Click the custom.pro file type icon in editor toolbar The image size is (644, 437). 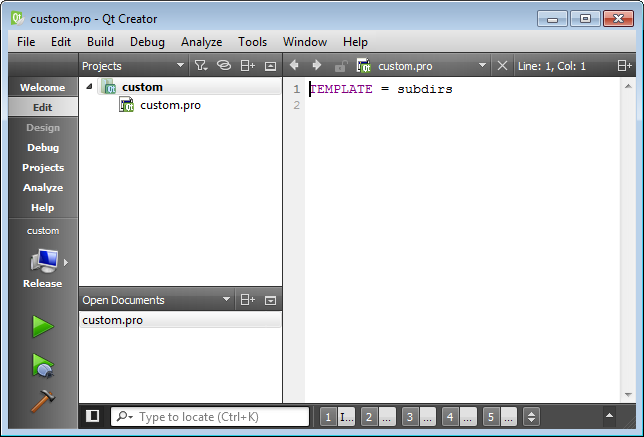(363, 66)
